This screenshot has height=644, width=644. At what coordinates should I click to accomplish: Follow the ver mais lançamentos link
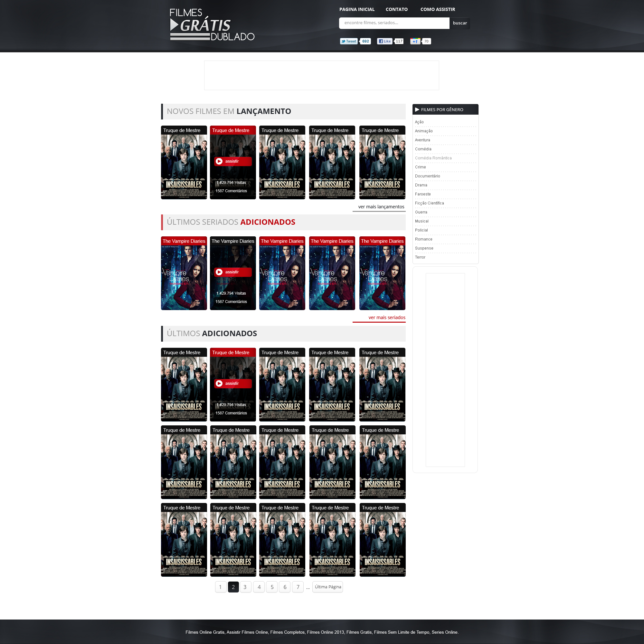381,207
